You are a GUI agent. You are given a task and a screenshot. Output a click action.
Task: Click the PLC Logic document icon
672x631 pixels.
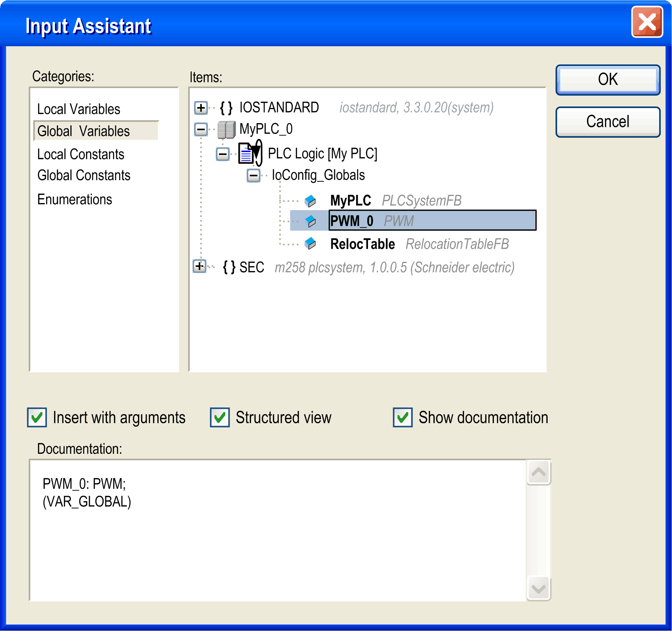pyautogui.click(x=250, y=153)
